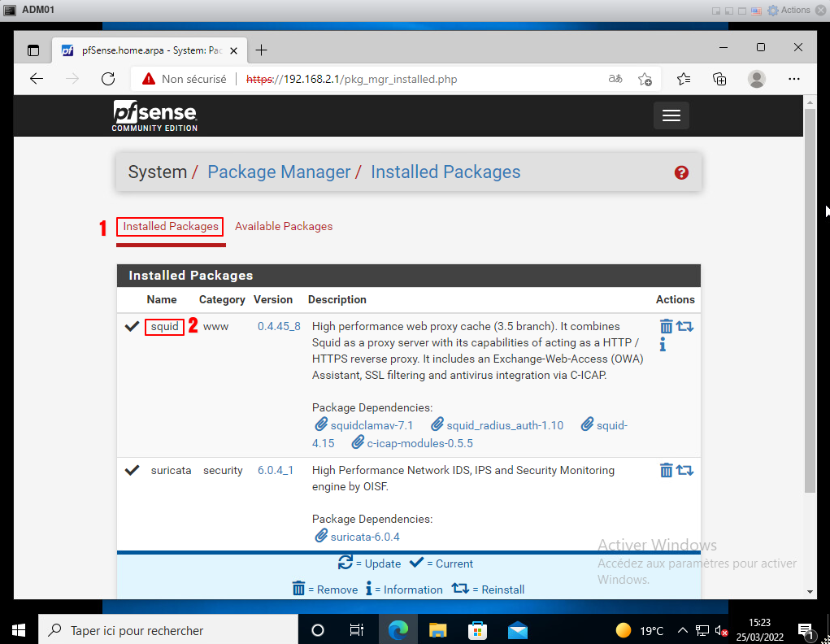Click the pfSense Community Edition logo

(x=154, y=115)
